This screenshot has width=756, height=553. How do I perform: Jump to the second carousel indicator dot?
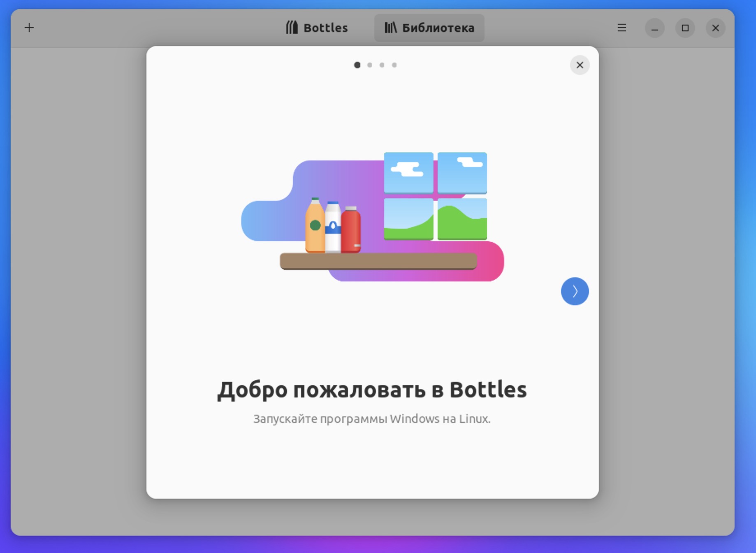(370, 65)
